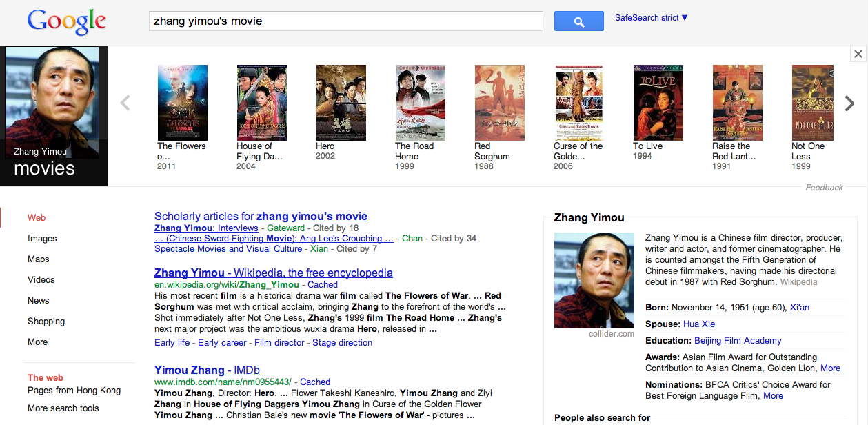The image size is (868, 425).
Task: Click the blue magnifier search button
Action: tap(579, 21)
